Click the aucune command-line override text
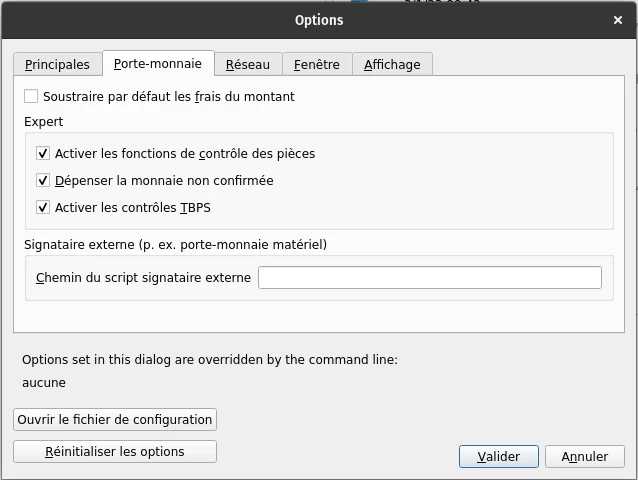This screenshot has height=480, width=638. click(44, 383)
